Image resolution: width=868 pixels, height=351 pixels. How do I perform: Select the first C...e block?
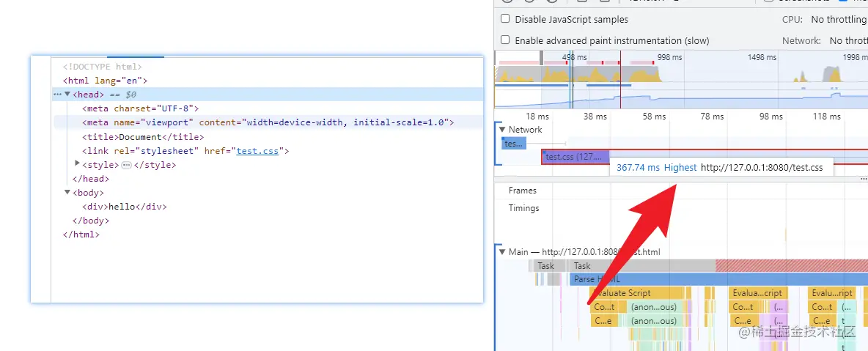[605, 320]
